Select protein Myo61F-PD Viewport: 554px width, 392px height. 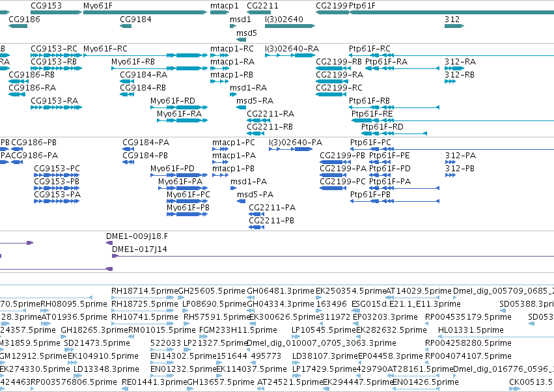click(x=179, y=175)
